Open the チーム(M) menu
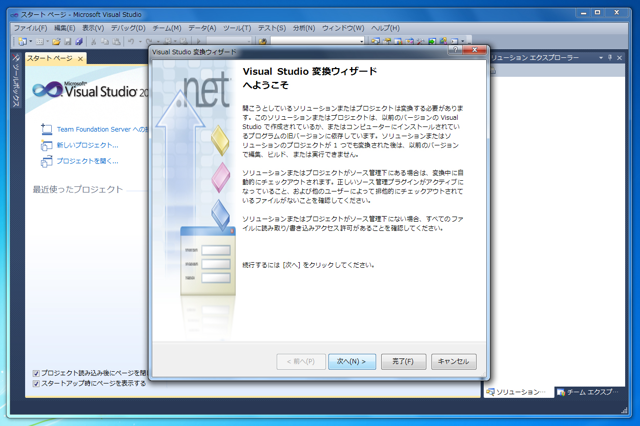The image size is (640, 426). 167,28
